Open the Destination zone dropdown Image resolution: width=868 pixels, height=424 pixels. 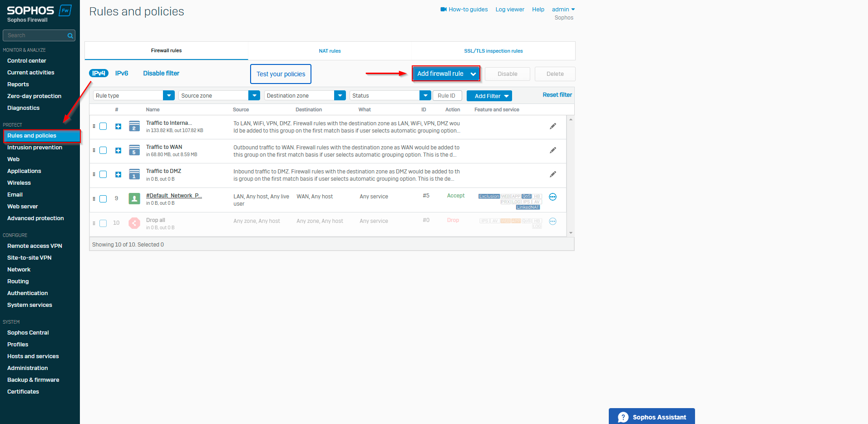305,95
